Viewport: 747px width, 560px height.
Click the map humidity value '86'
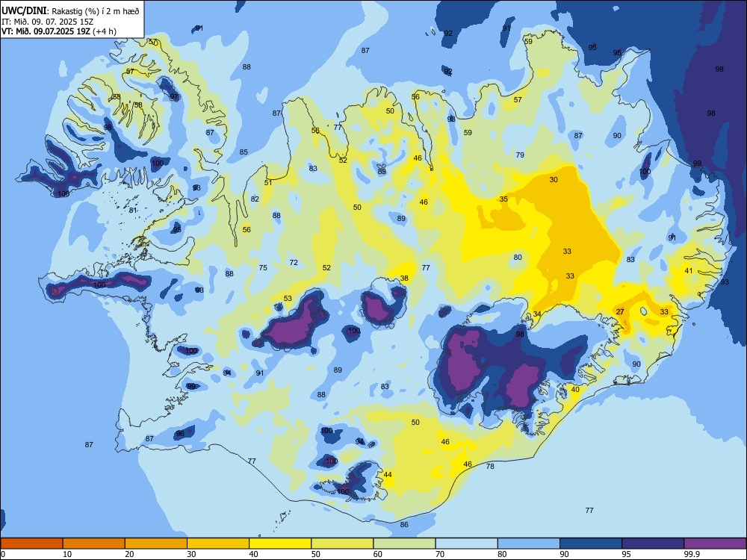[x=404, y=524]
